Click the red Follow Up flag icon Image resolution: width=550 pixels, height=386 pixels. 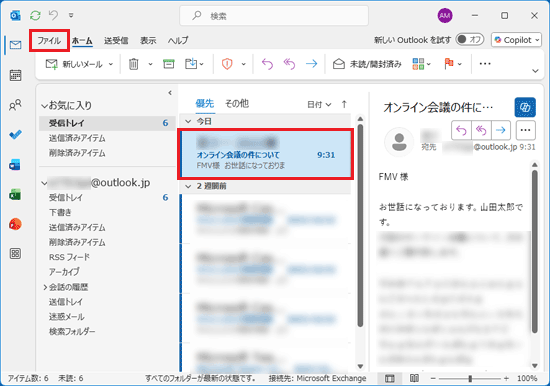449,64
